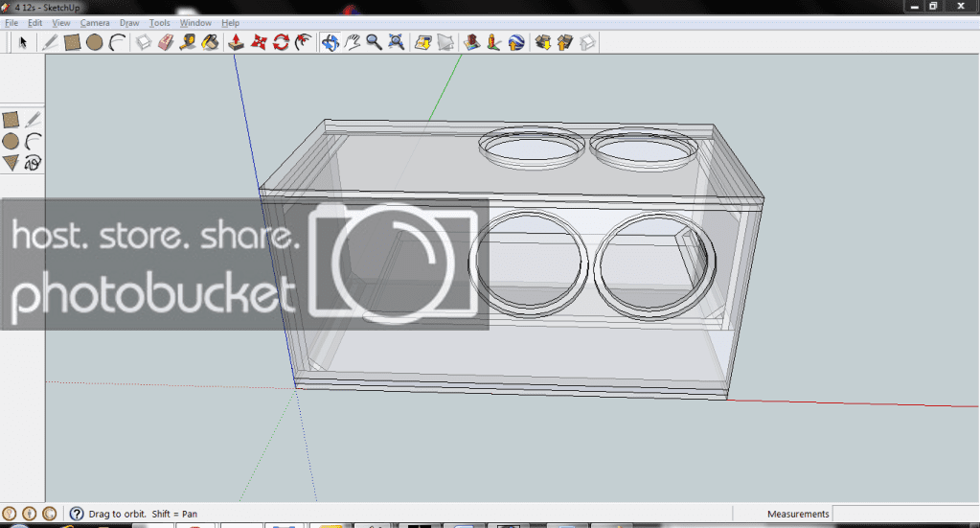Click the 'Drag to orbit. Shift = Pan' status text
Image resolution: width=980 pixels, height=528 pixels.
click(143, 514)
